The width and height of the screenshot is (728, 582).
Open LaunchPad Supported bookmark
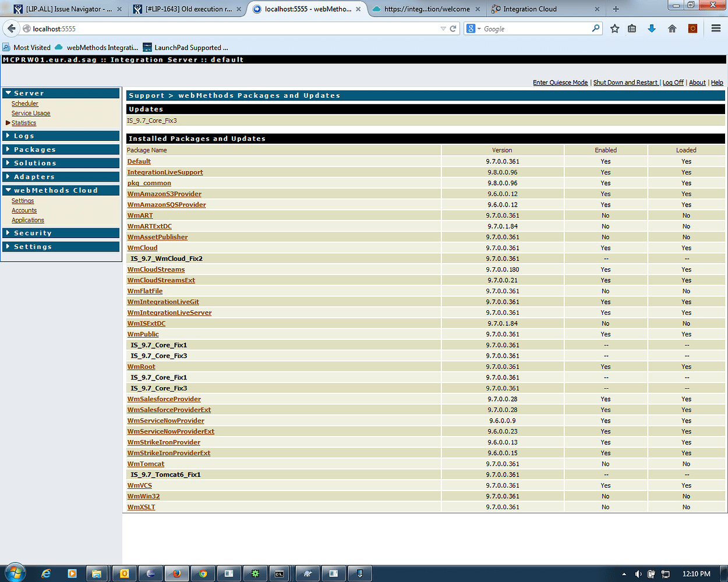coord(186,48)
